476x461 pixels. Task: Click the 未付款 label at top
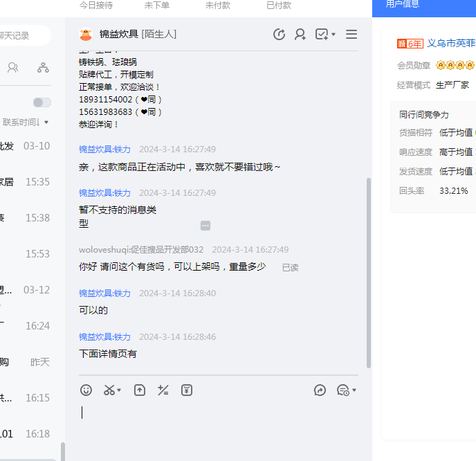pos(218,5)
